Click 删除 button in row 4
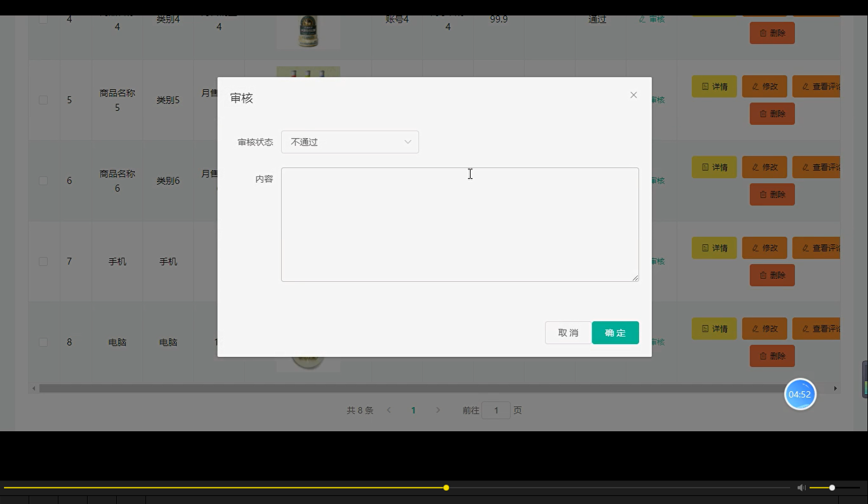868x504 pixels. click(772, 33)
